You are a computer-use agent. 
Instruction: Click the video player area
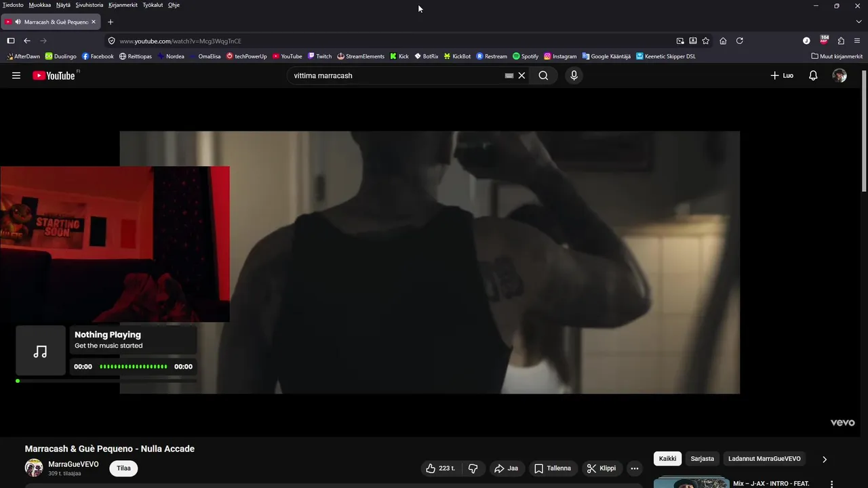[430, 262]
